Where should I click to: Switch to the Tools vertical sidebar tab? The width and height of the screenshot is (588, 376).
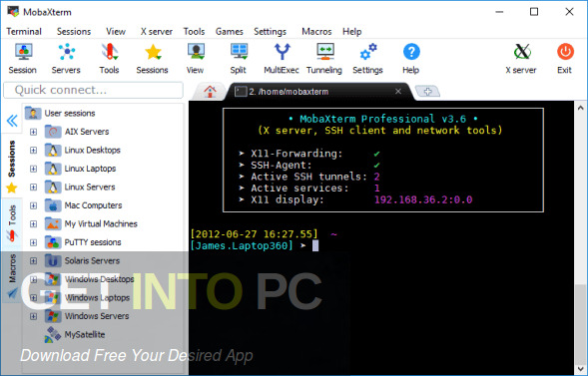click(12, 223)
